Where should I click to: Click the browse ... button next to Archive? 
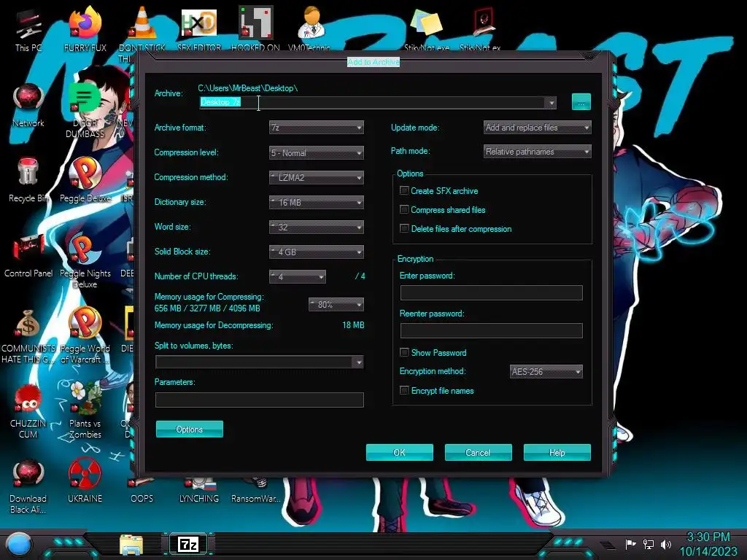click(x=581, y=102)
